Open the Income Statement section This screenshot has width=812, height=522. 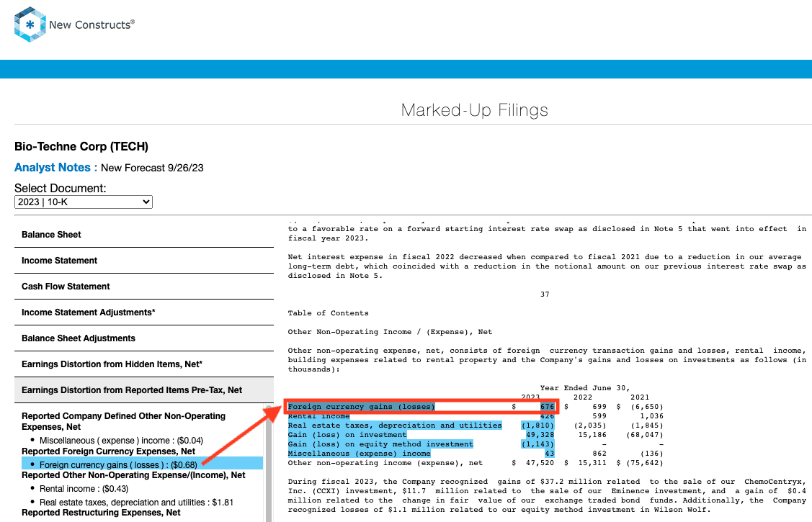pyautogui.click(x=144, y=260)
